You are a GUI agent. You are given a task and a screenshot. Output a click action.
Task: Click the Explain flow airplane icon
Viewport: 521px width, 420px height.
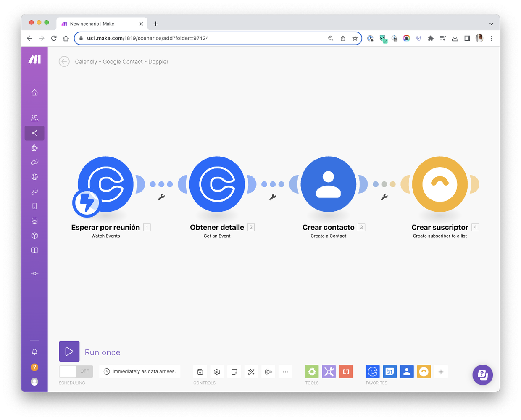point(268,372)
